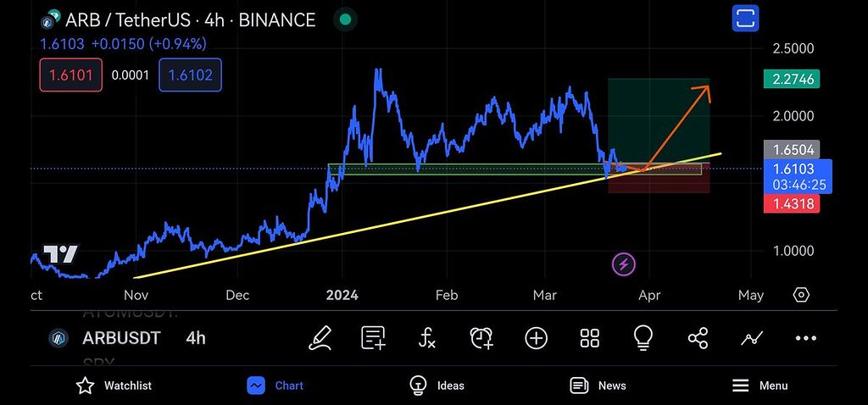Open the three-dots more options menu
Image resolution: width=868 pixels, height=405 pixels.
(805, 338)
